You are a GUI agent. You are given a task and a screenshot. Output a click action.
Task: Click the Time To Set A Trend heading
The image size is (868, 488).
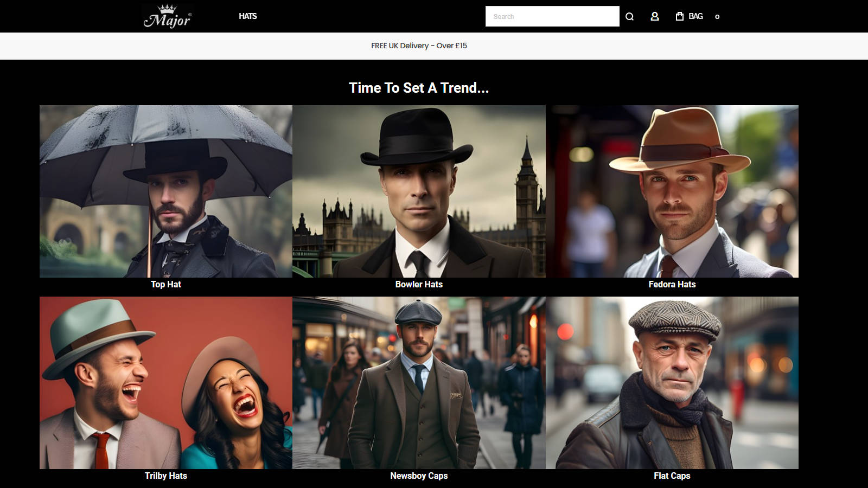(x=419, y=88)
